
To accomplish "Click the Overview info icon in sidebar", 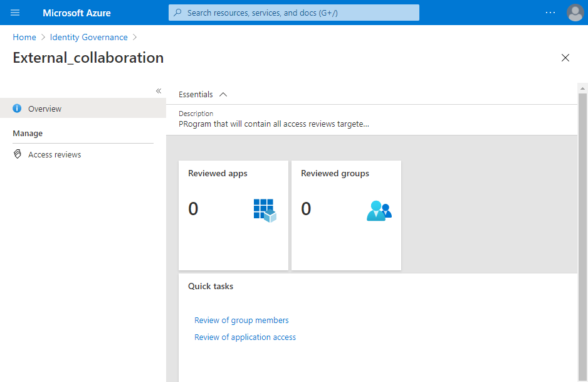I will coord(17,108).
